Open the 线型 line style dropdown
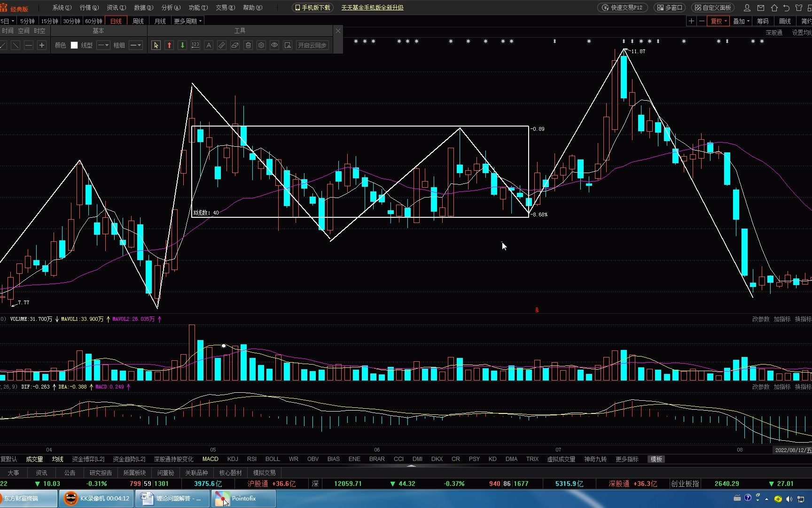Image resolution: width=812 pixels, height=508 pixels. (103, 45)
